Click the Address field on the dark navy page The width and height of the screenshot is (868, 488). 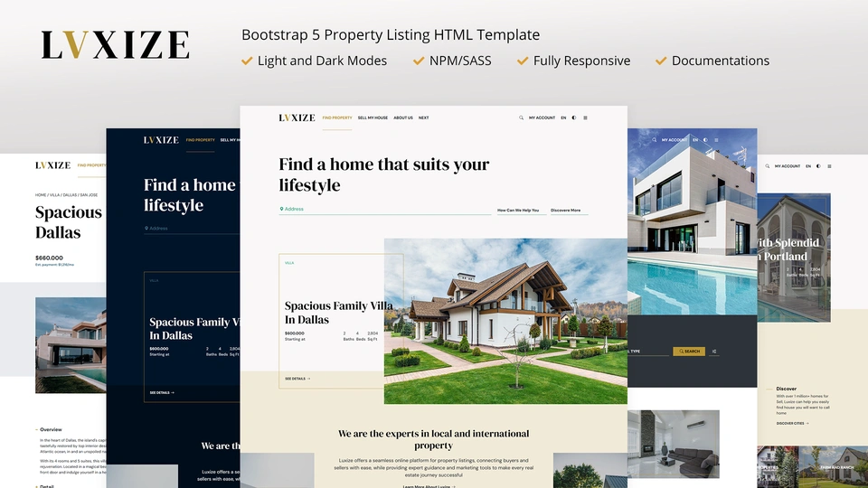click(192, 228)
